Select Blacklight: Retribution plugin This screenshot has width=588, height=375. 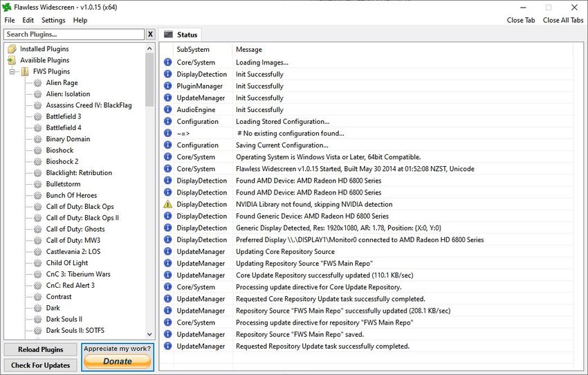(x=79, y=173)
